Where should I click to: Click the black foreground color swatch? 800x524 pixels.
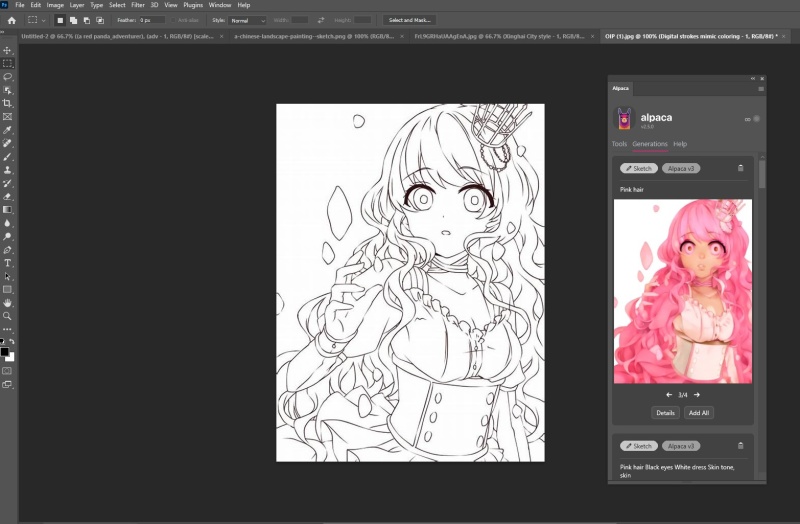tap(5, 352)
